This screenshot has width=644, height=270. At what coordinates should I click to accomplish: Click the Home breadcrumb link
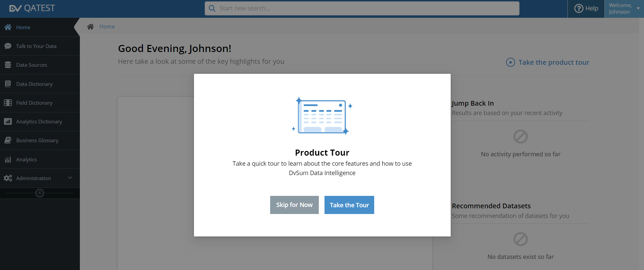pyautogui.click(x=107, y=26)
